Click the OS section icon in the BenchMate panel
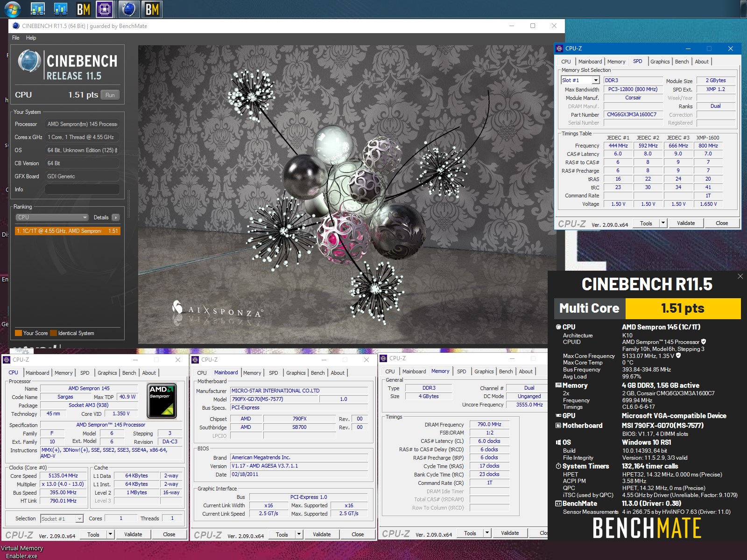 [558, 442]
